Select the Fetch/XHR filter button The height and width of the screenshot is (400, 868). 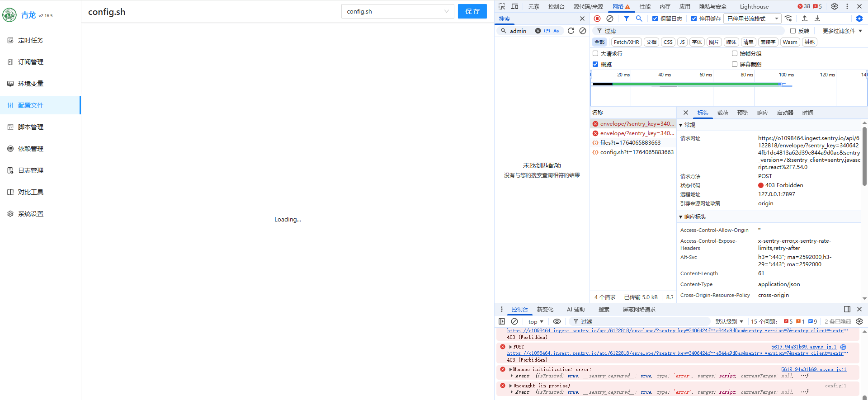[626, 42]
